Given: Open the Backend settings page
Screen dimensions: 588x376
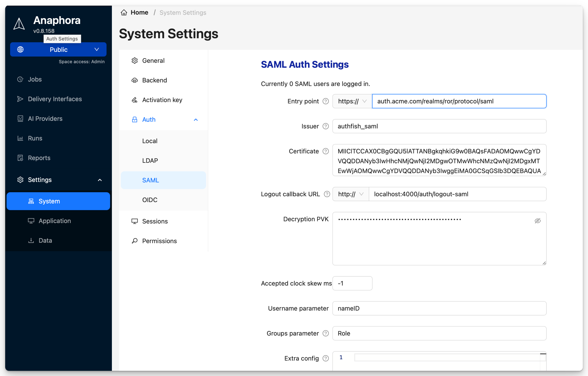Looking at the screenshot, I should click(154, 80).
